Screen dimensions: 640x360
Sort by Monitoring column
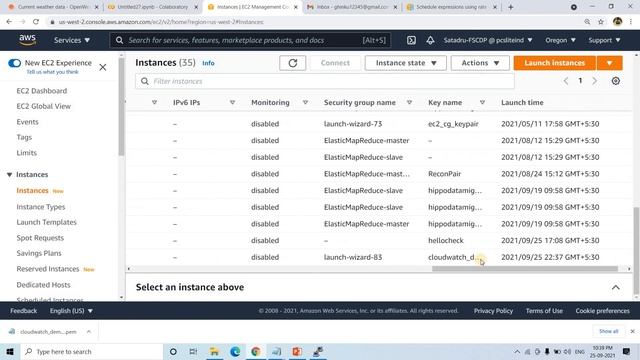[305, 102]
